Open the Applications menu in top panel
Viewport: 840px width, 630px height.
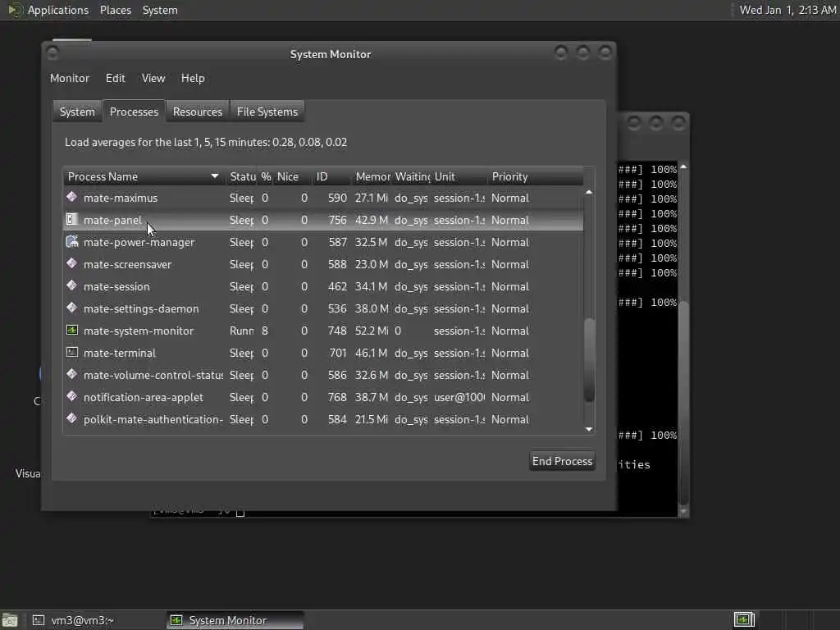(58, 10)
